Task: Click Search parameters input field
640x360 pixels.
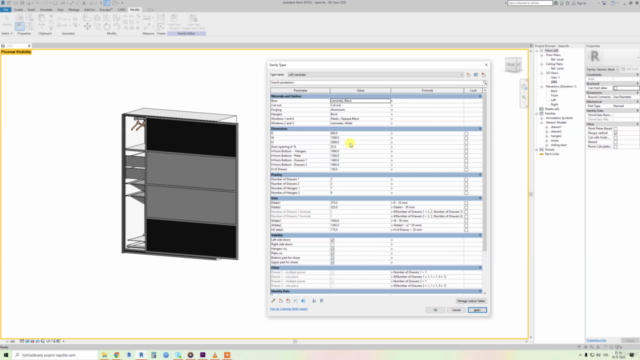Action: coord(376,82)
